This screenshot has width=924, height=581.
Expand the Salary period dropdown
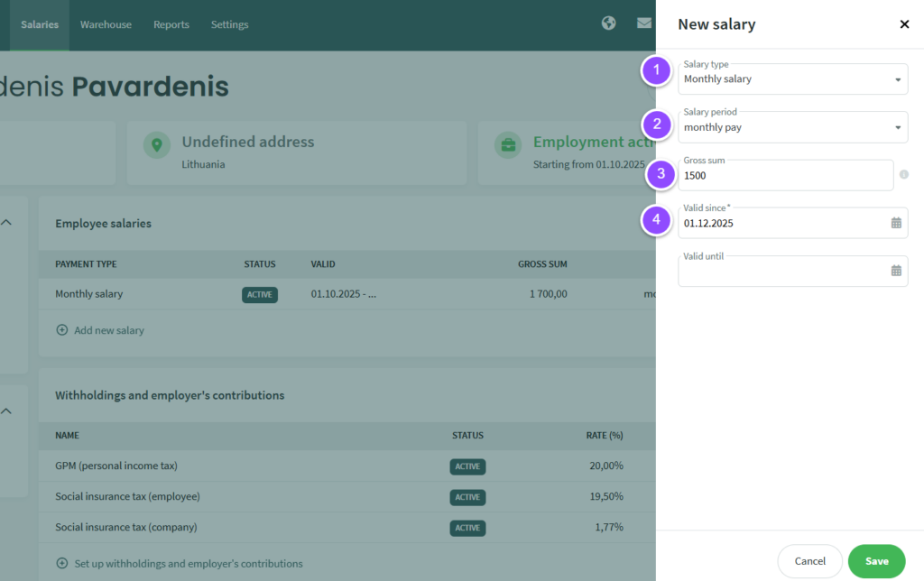coord(897,128)
